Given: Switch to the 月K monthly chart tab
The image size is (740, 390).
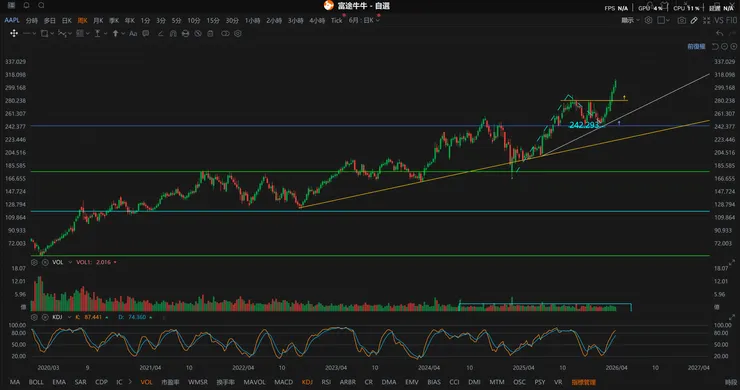Looking at the screenshot, I should point(98,20).
